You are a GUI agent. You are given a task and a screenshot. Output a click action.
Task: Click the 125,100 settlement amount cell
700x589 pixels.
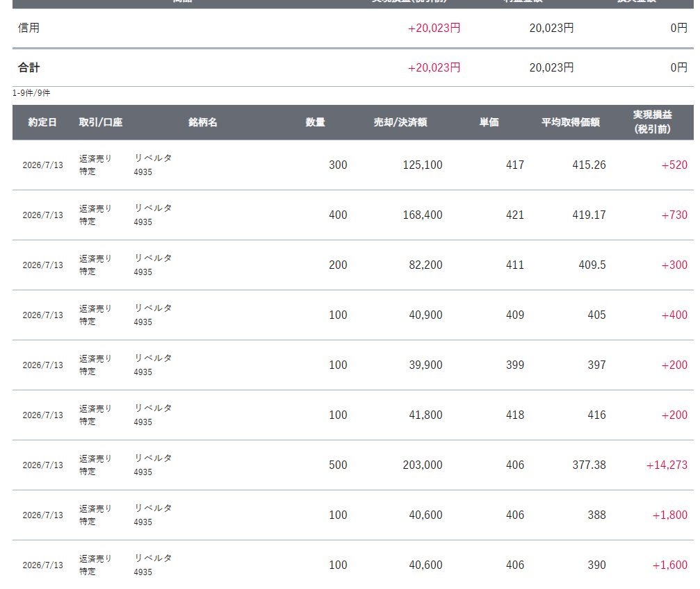point(423,165)
